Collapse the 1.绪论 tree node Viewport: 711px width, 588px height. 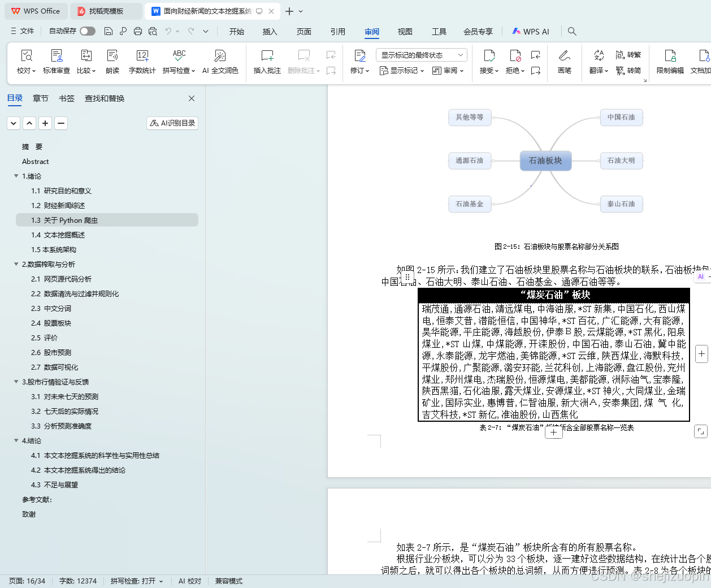[16, 176]
